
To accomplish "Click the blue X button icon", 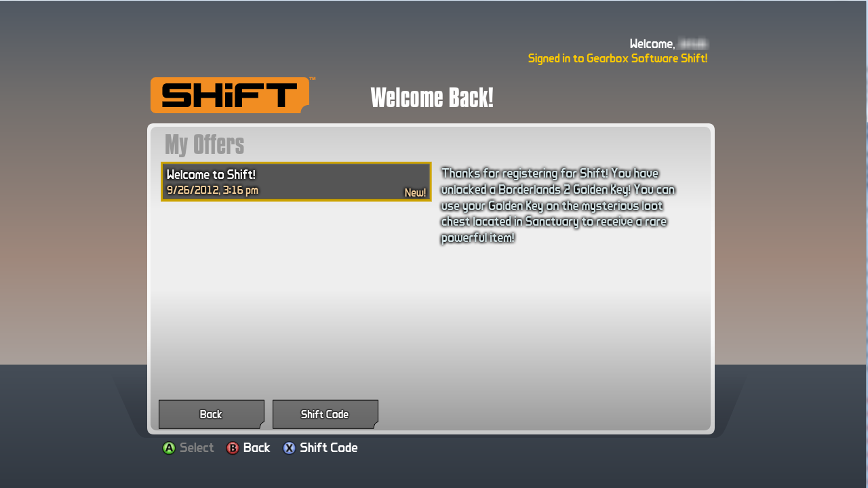I will (290, 448).
